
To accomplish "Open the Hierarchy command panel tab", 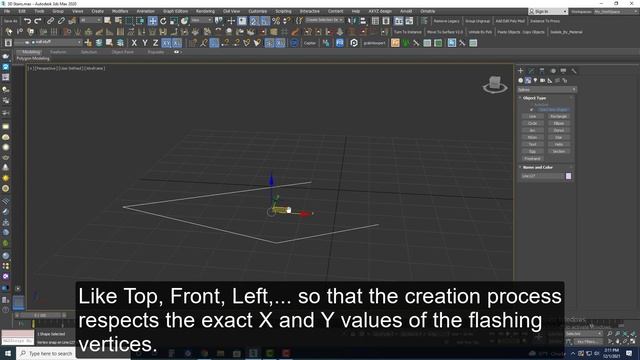I will click(542, 71).
